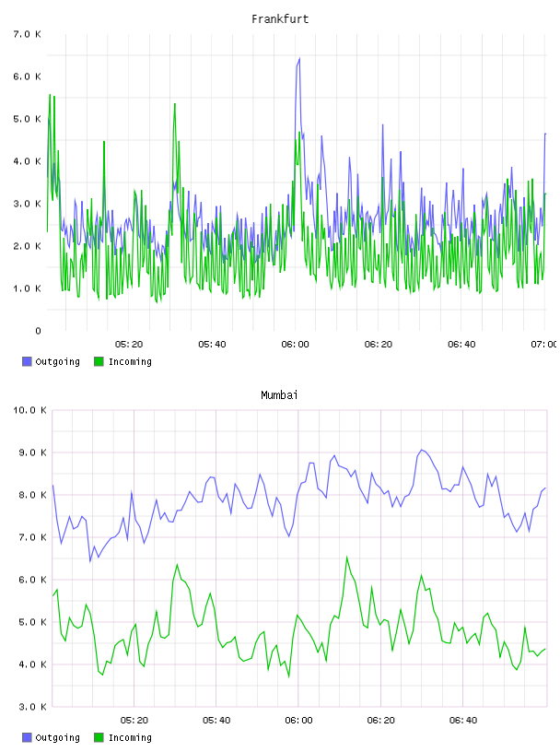The image size is (560, 752).
Task: Click the Mumbai Incoming green legend swatch
Action: tap(99, 737)
